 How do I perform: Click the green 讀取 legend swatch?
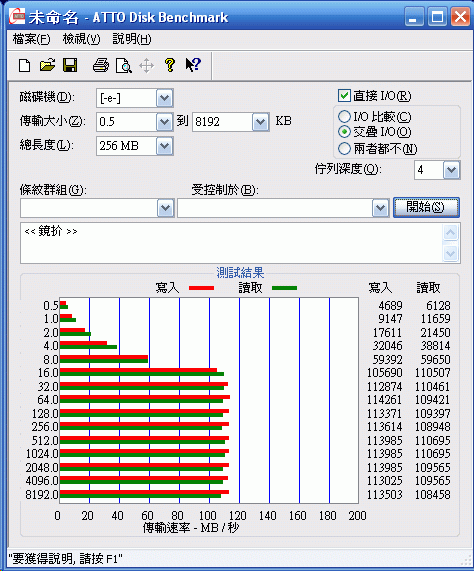(x=284, y=288)
